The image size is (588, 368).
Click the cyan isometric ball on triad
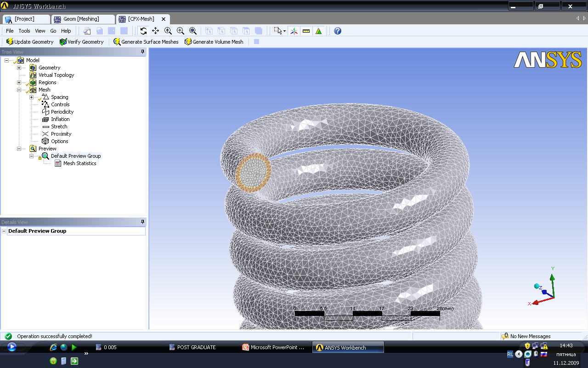pyautogui.click(x=536, y=286)
